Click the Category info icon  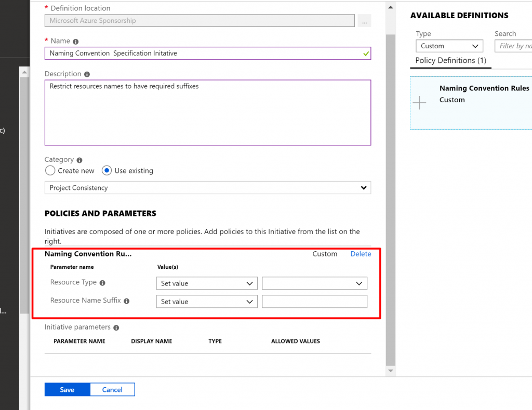[79, 160]
